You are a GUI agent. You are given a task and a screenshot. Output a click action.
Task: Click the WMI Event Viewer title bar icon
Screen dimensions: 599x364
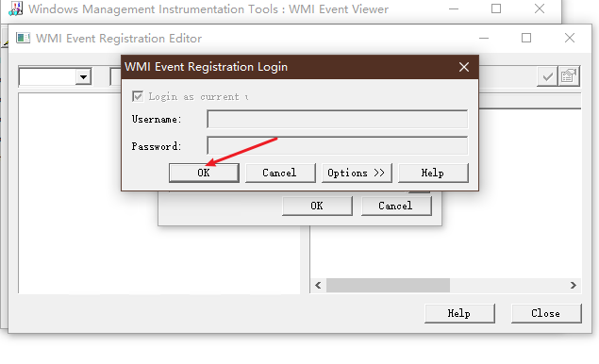(x=15, y=8)
